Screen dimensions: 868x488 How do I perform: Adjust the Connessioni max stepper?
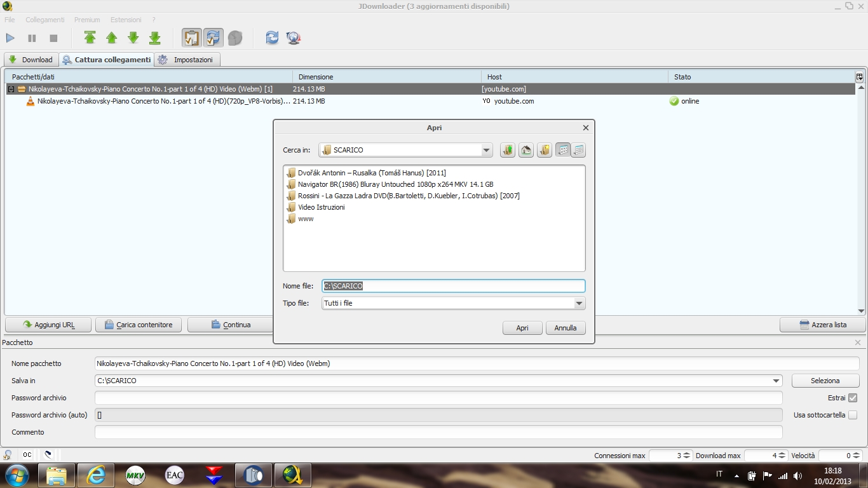coord(687,456)
